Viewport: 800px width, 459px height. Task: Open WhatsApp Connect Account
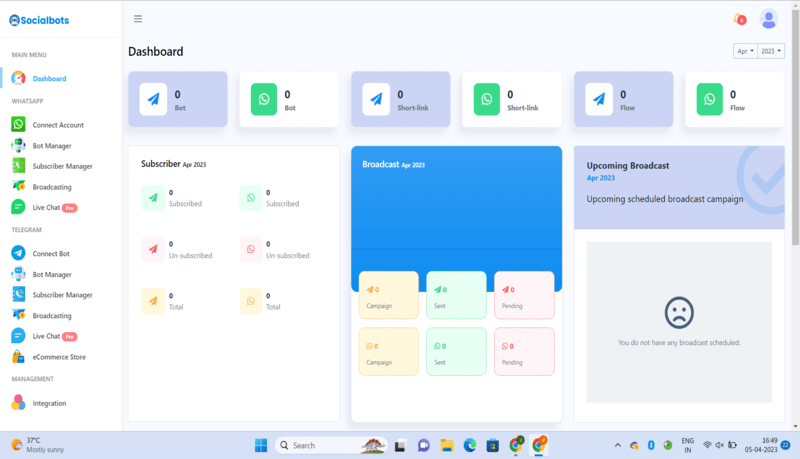58,125
